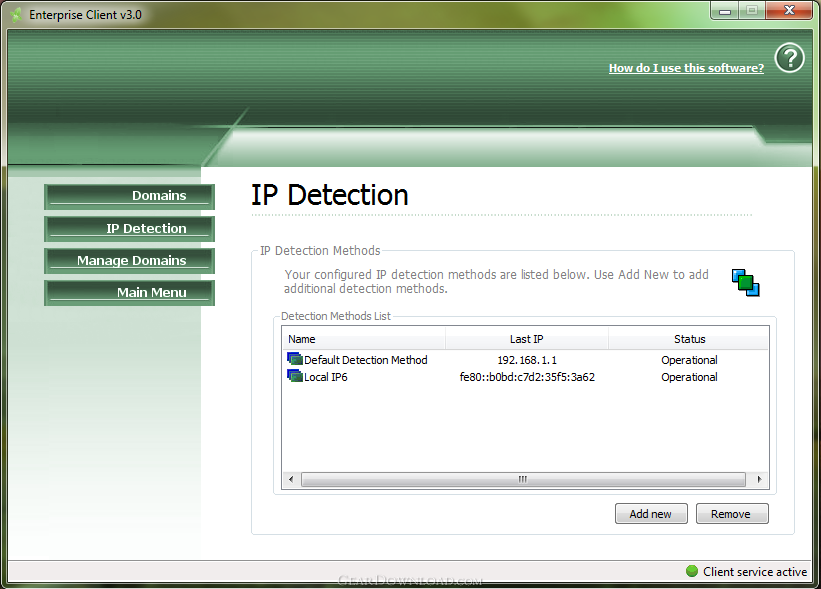Open the 'How do I use this software?' link
This screenshot has width=821, height=589.
pyautogui.click(x=686, y=68)
